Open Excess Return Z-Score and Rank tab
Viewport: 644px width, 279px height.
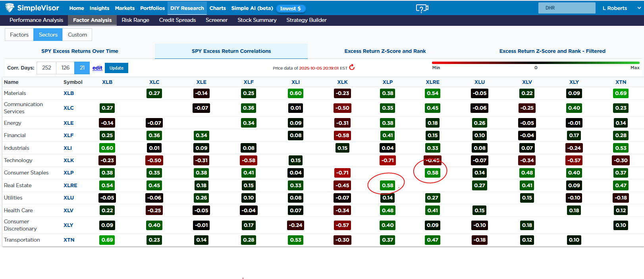coord(385,51)
